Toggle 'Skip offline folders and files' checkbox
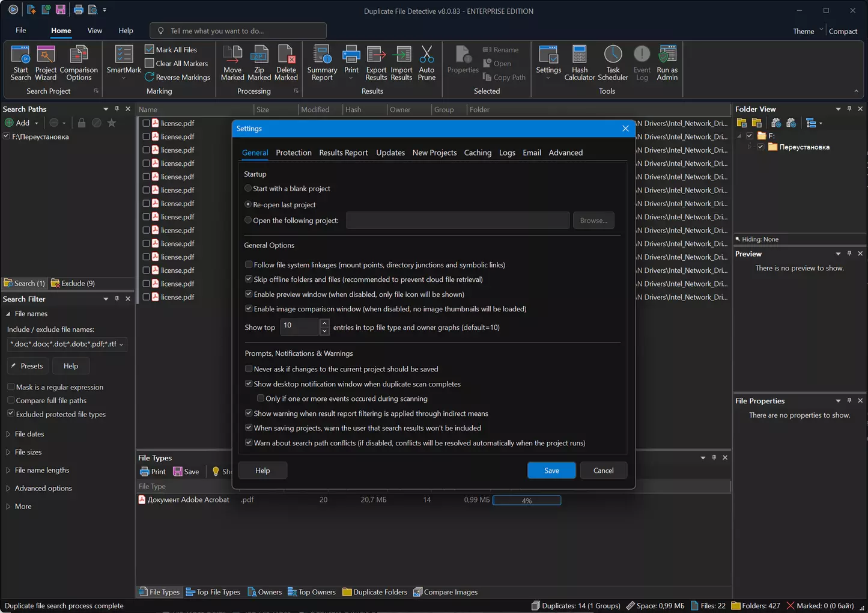Viewport: 868px width, 613px height. click(x=249, y=279)
